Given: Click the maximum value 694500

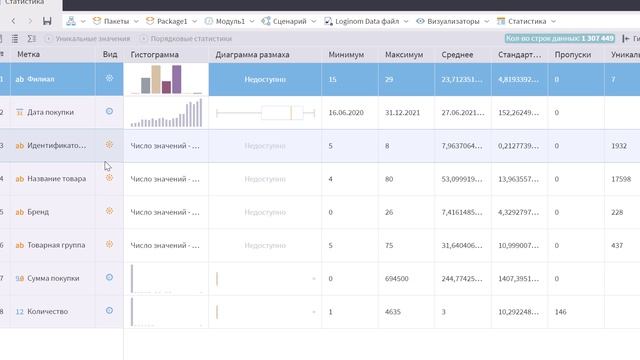Looking at the screenshot, I should coord(397,279).
